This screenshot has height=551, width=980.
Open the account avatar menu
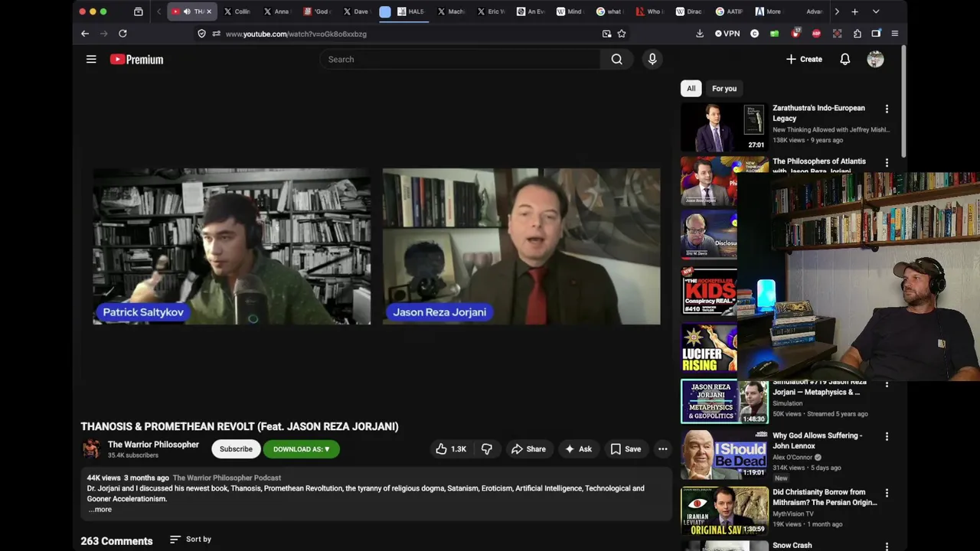875,59
